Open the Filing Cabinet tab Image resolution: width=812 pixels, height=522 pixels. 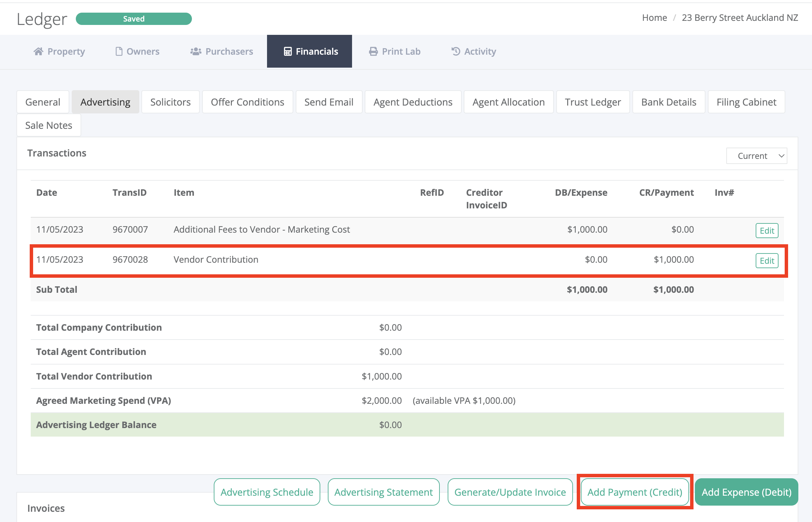point(746,102)
